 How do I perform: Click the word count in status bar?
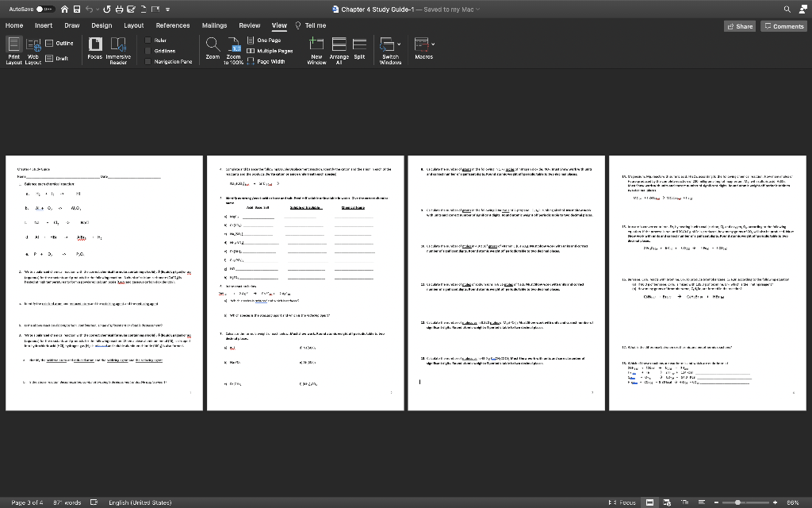[x=67, y=502]
